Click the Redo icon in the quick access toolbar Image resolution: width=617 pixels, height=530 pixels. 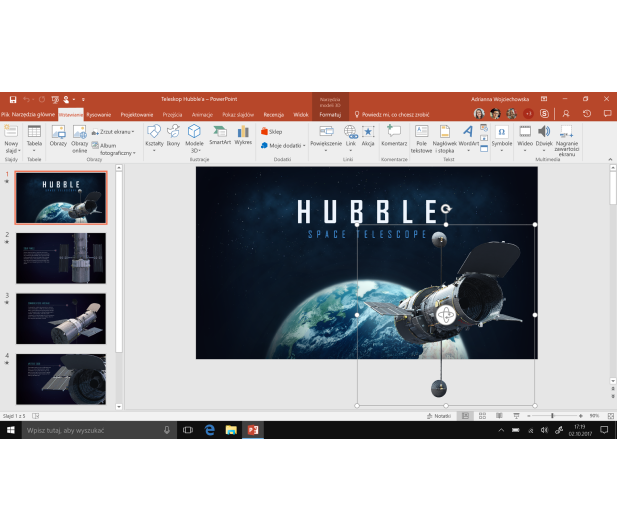coord(42,99)
